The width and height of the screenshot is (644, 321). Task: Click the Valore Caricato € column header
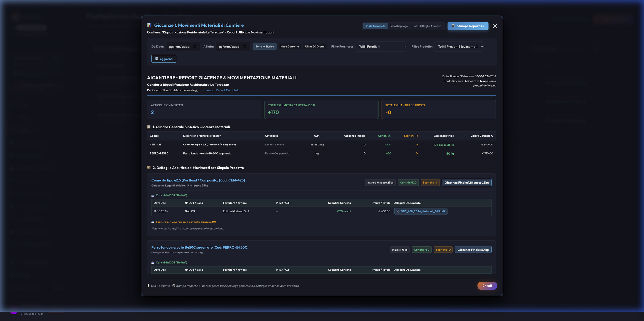[482, 136]
